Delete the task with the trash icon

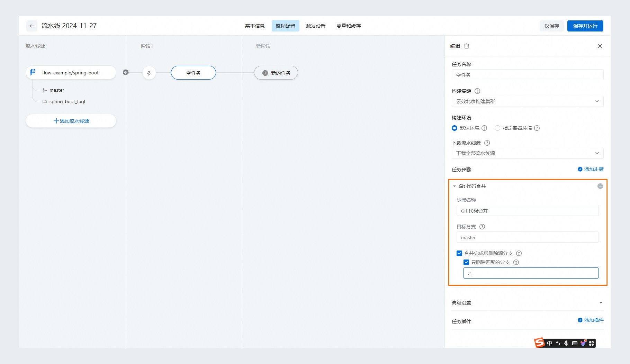tap(467, 46)
